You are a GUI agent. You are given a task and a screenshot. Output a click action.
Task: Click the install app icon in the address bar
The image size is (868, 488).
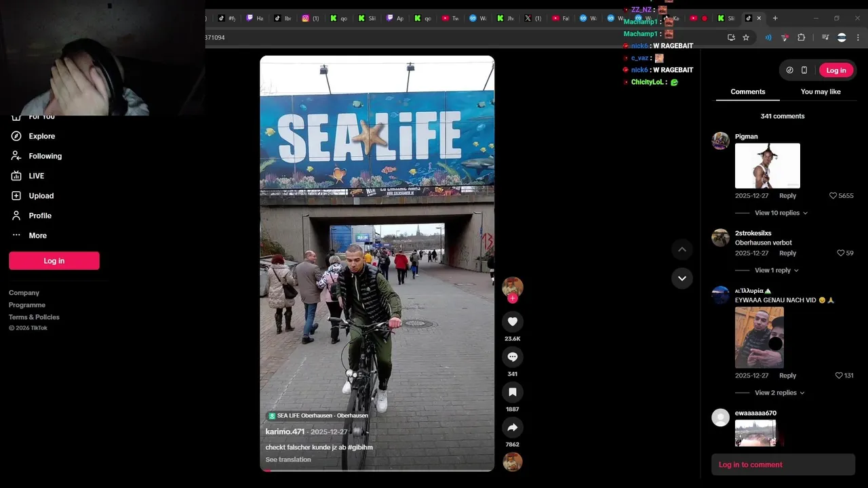(731, 37)
